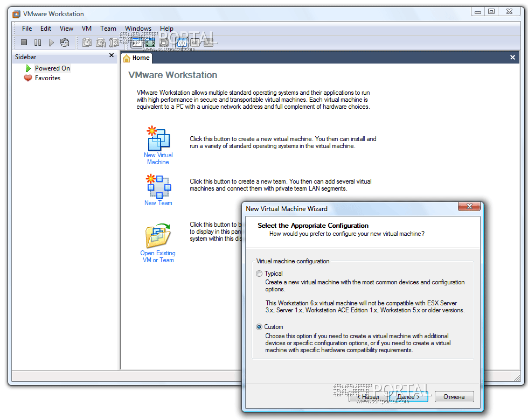This screenshot has height=420, width=528.
Task: Open the Help menu
Action: point(166,29)
